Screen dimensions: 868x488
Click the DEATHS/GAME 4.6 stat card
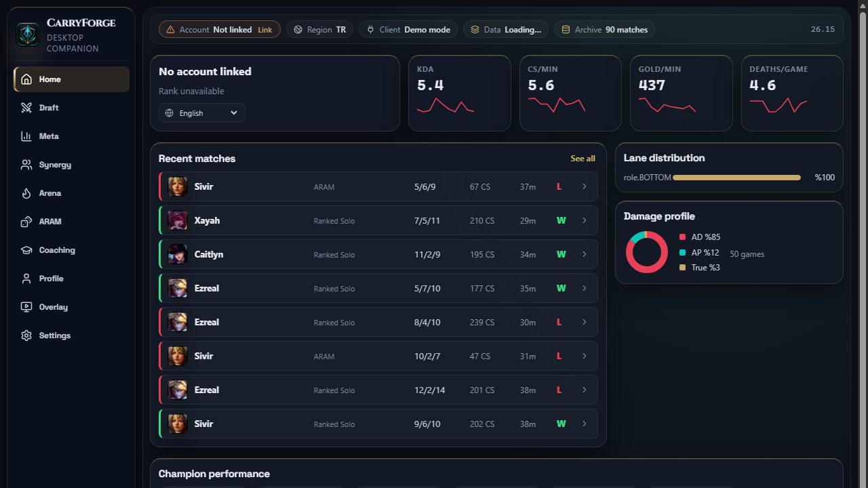coord(792,93)
